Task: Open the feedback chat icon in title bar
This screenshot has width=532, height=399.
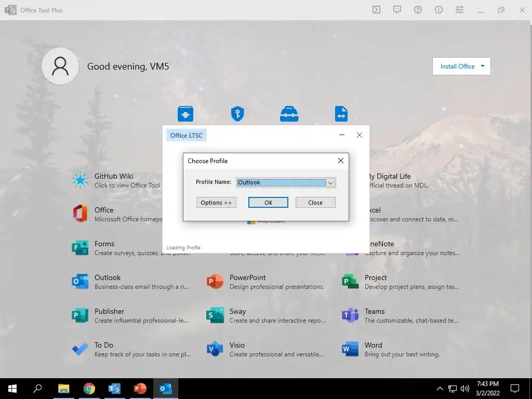Action: tap(397, 10)
